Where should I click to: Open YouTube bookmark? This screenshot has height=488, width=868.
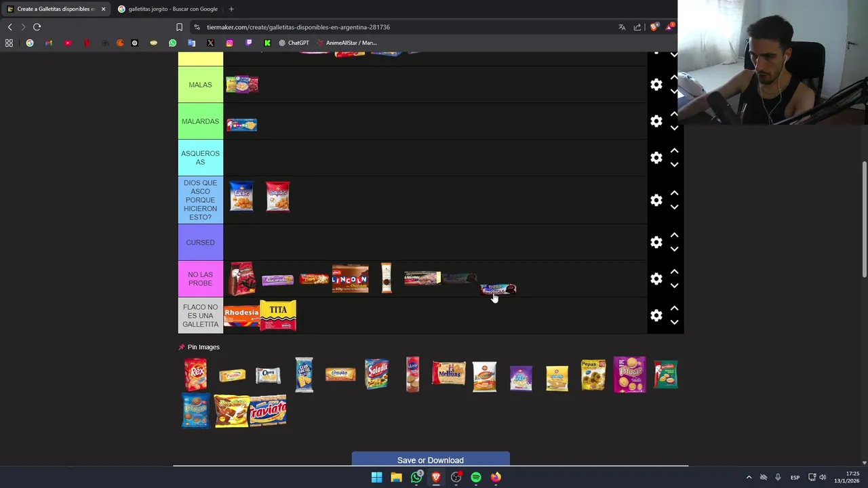point(68,43)
